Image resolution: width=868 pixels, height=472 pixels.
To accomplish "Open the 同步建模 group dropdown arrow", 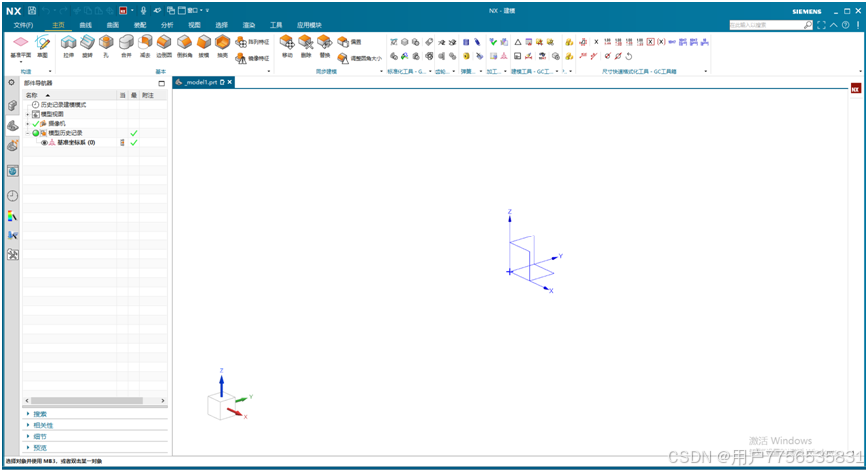I will pyautogui.click(x=381, y=72).
